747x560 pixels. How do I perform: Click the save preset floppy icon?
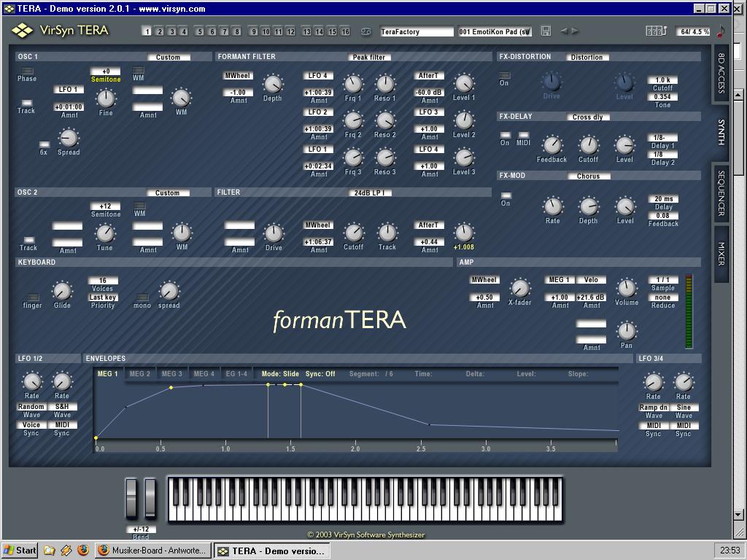546,31
